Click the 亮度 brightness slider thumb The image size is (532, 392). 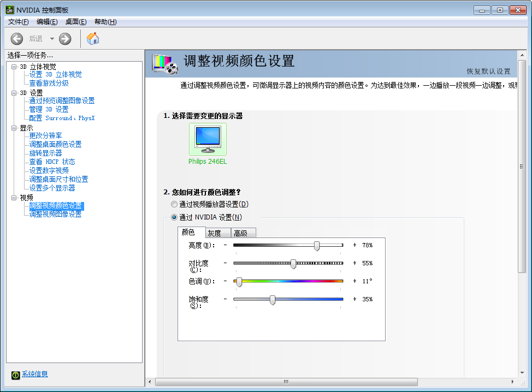click(317, 246)
